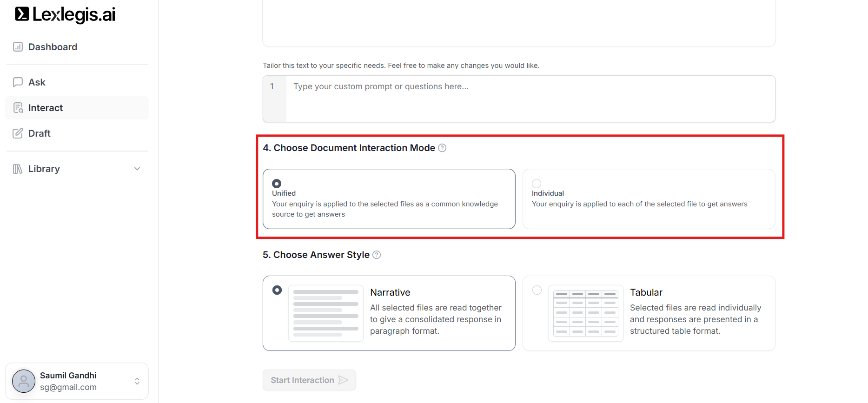Click the Interact document search icon
Viewport: 868px width, 403px height.
(18, 108)
